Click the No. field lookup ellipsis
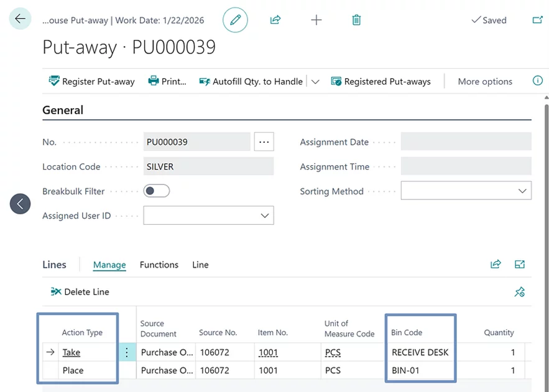This screenshot has width=549, height=392. point(264,142)
